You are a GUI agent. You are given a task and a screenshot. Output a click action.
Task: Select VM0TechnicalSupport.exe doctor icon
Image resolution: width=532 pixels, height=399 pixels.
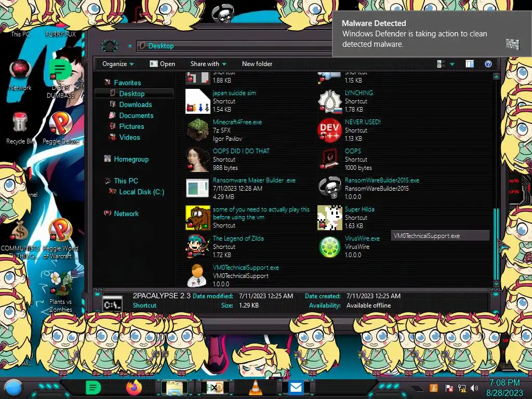point(198,275)
